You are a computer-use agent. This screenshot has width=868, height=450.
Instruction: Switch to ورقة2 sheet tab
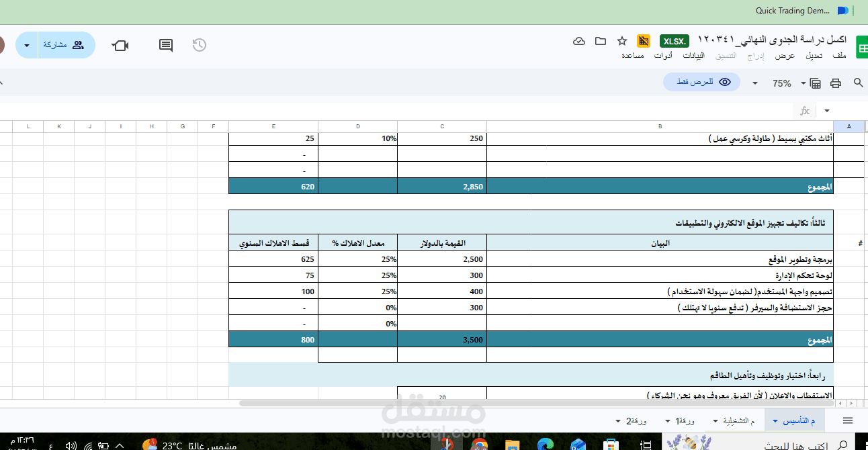coord(637,420)
